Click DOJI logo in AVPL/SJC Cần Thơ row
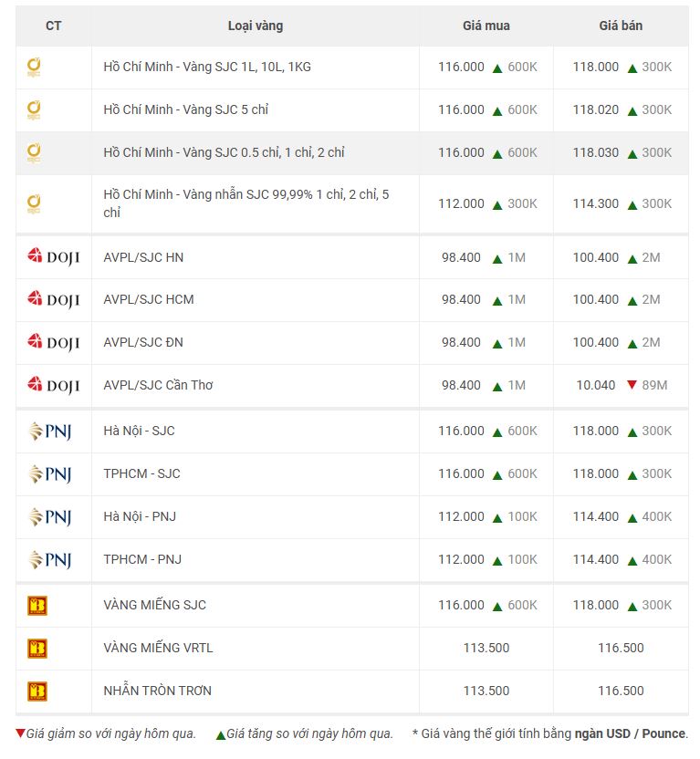The width and height of the screenshot is (700, 759). [53, 385]
